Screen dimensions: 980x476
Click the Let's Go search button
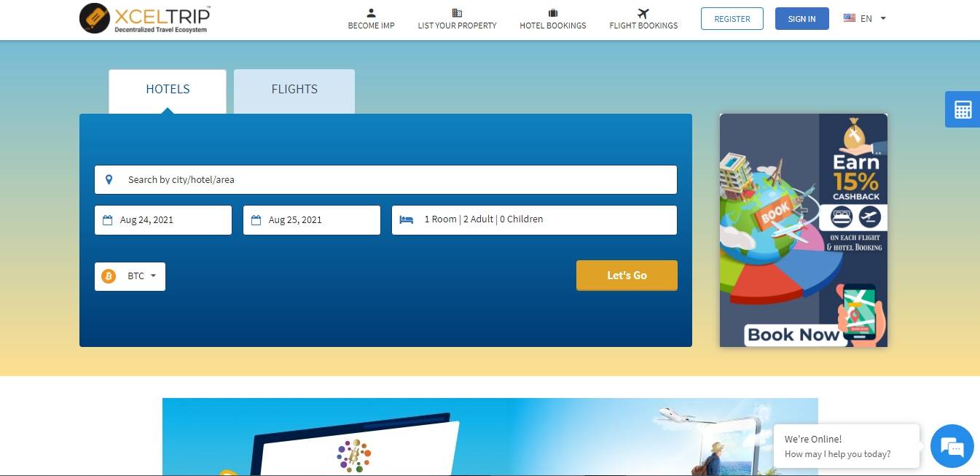pos(627,276)
